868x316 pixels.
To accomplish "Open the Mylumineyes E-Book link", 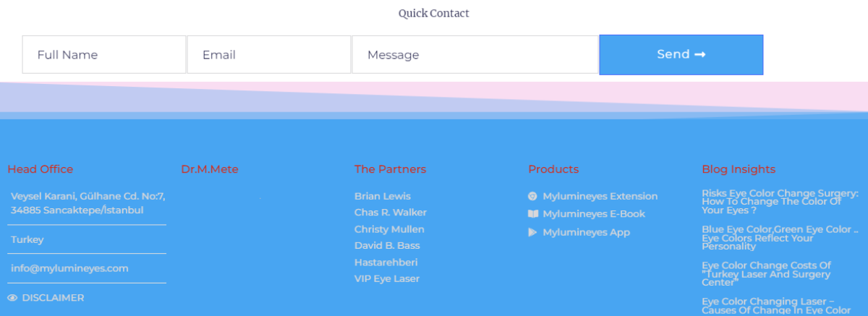I will pos(594,214).
